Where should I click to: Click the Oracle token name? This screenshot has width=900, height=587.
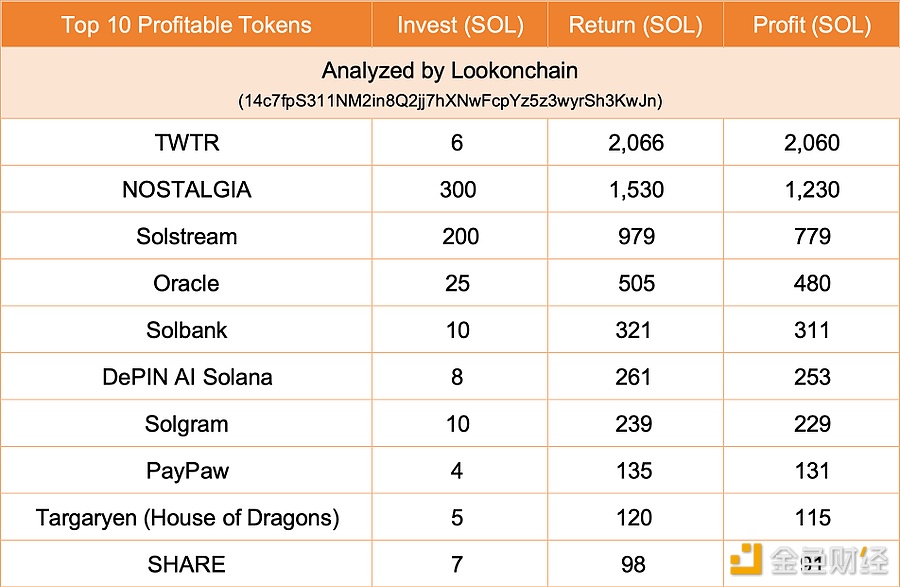[186, 284]
